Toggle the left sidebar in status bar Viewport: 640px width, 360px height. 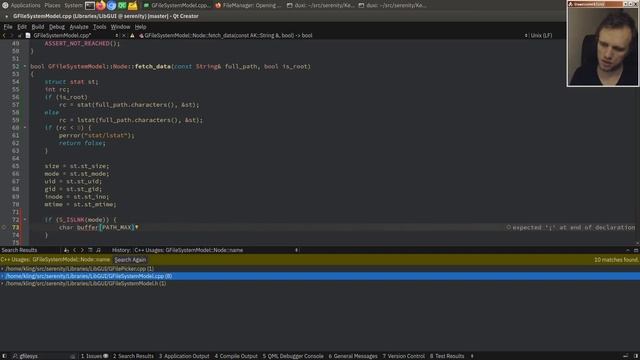pyautogui.click(x=4, y=356)
